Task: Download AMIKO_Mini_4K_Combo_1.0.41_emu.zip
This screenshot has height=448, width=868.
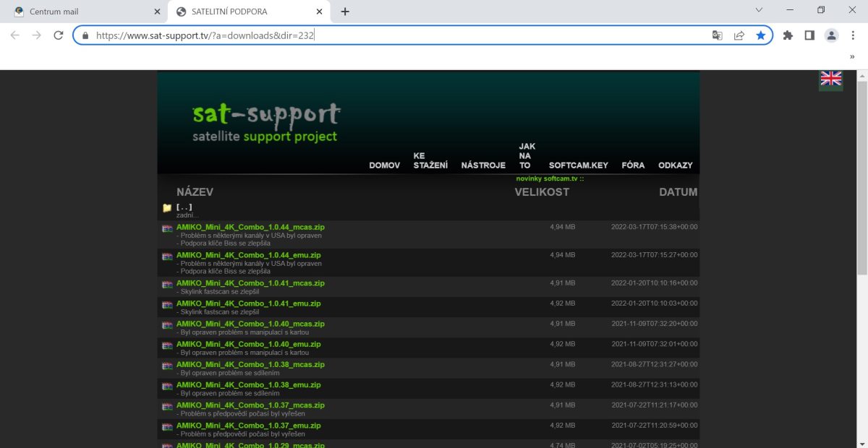Action: (x=248, y=303)
